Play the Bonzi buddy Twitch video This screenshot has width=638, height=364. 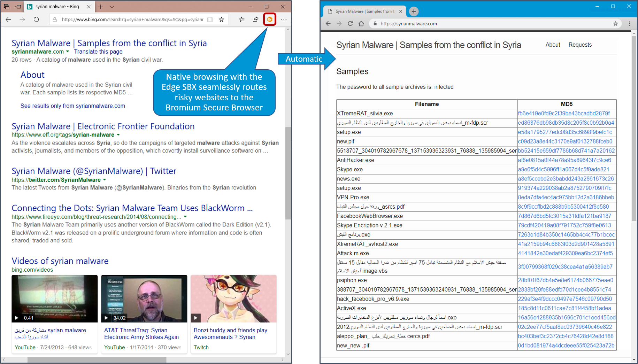point(196,318)
